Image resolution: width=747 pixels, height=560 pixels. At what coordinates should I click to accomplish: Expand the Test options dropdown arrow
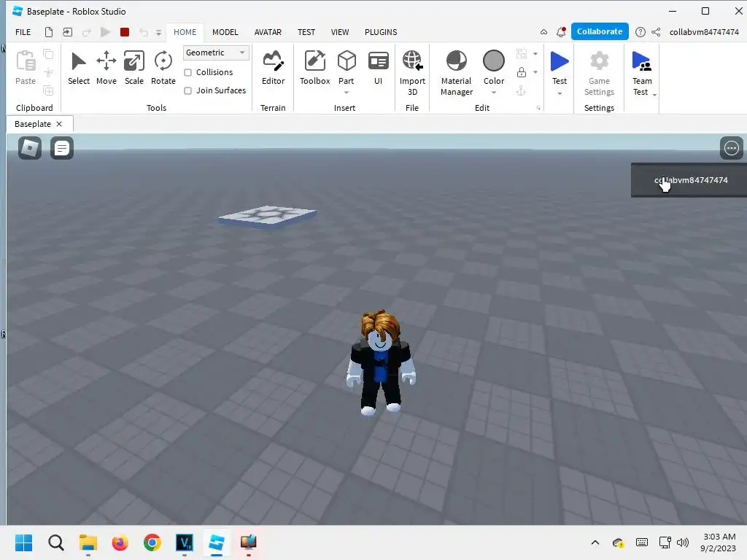click(560, 93)
